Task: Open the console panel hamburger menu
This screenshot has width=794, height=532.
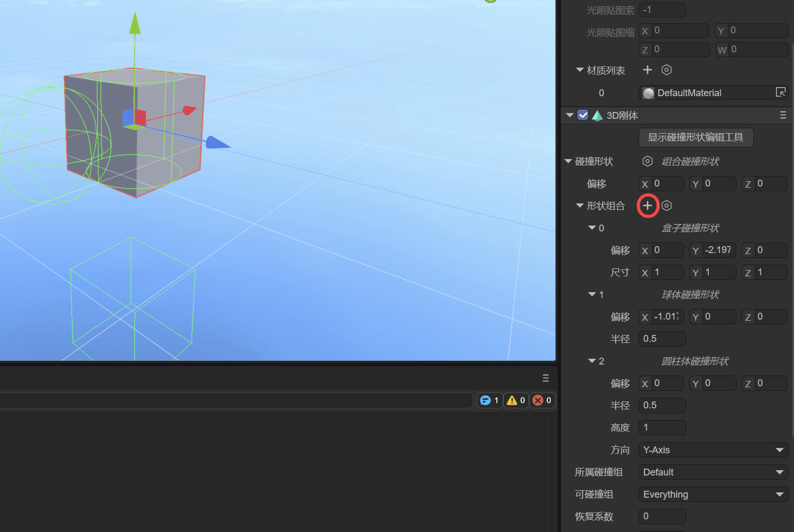Action: (546, 378)
